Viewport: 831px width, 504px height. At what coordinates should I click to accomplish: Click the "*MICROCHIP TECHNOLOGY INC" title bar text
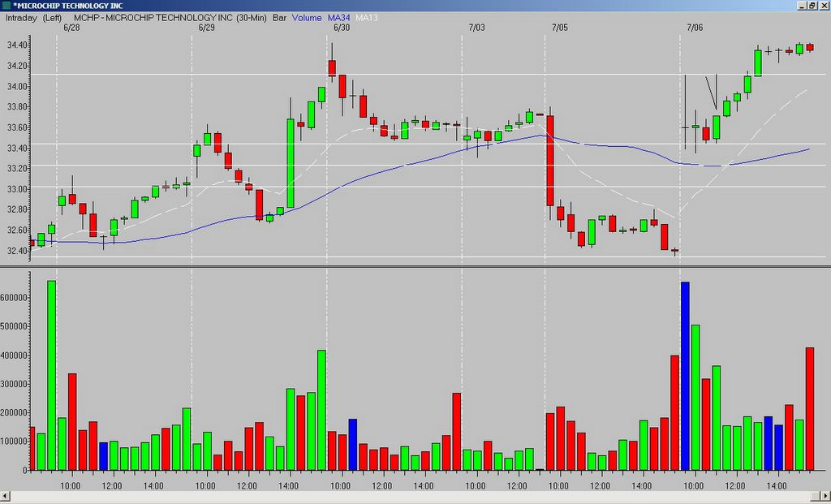pos(68,6)
